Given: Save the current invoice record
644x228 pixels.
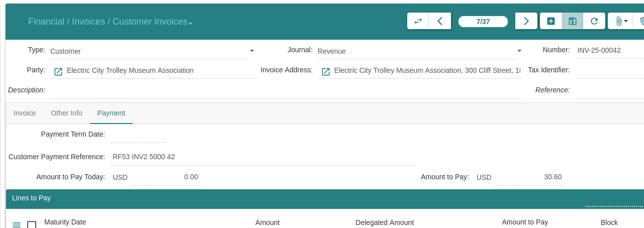Looking at the screenshot, I should click(572, 21).
